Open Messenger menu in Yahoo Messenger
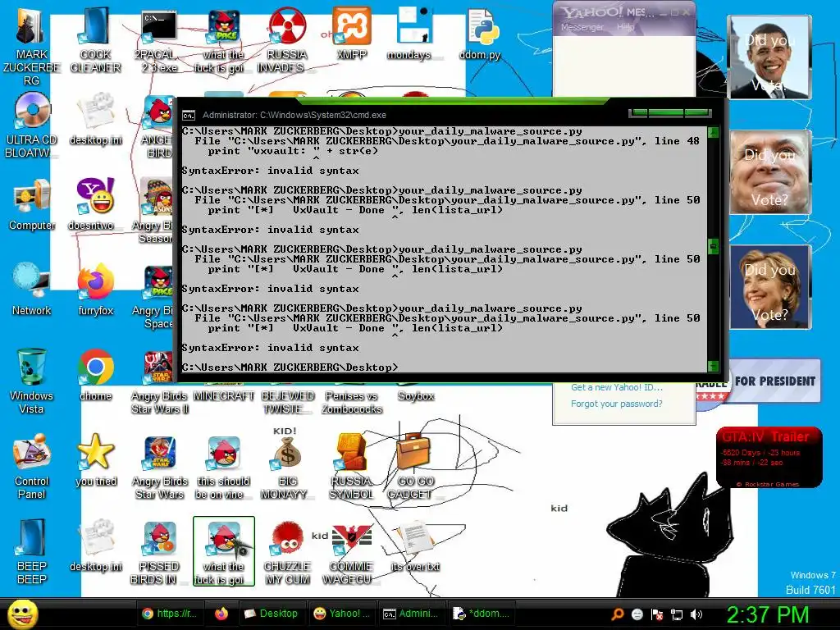 click(x=582, y=27)
